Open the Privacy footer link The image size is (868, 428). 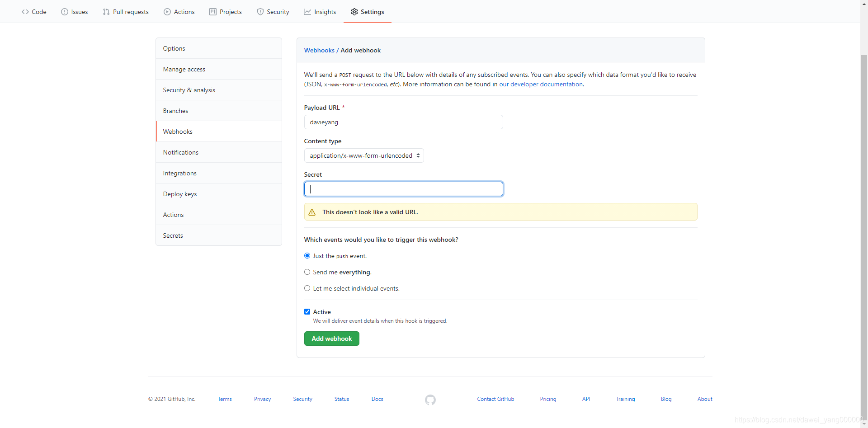click(262, 399)
